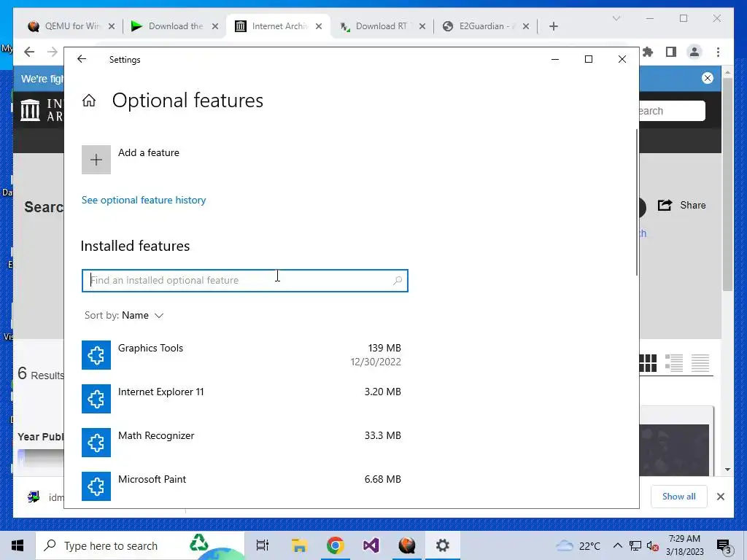Open the Sort by Name dropdown
This screenshot has width=747, height=560.
pyautogui.click(x=124, y=315)
